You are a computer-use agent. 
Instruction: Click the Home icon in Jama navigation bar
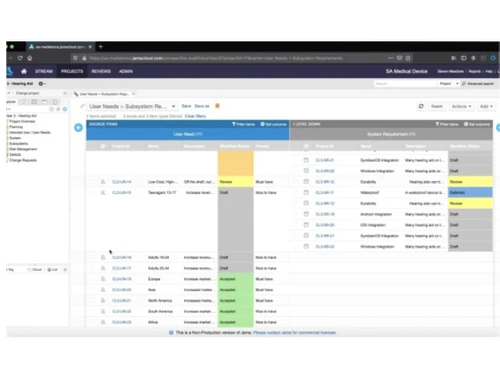click(24, 71)
